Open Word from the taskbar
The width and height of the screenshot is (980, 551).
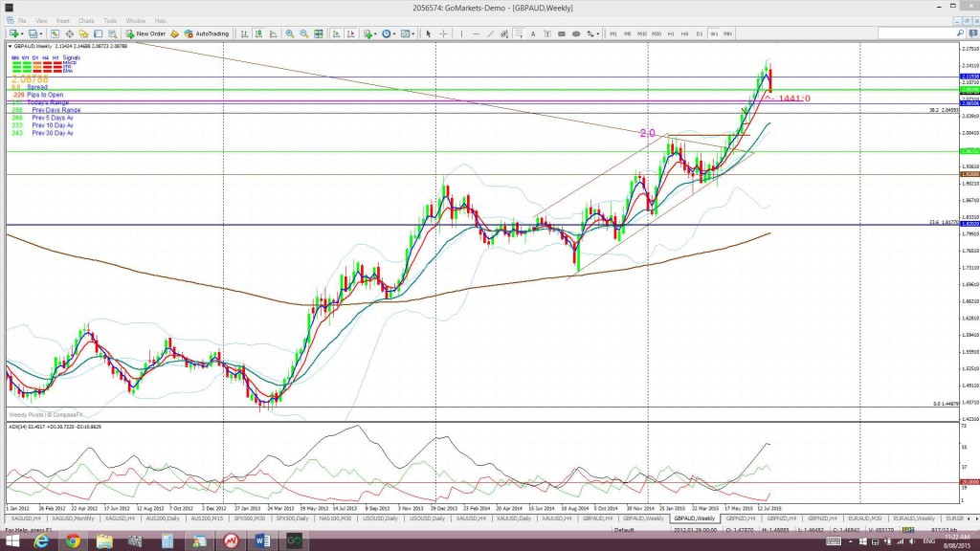(262, 541)
